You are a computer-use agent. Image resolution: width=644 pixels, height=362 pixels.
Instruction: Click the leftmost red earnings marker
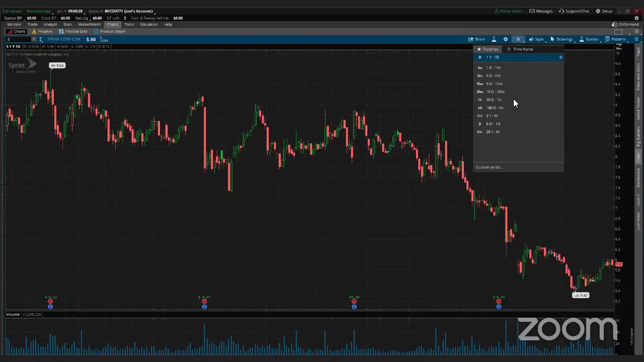pyautogui.click(x=50, y=301)
